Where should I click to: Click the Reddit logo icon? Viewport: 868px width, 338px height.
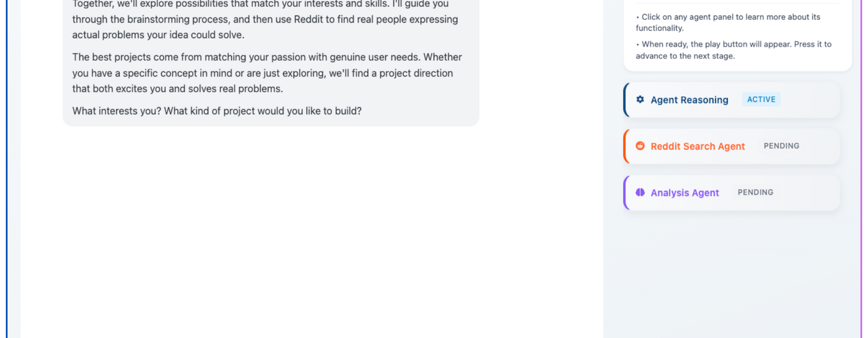[640, 146]
